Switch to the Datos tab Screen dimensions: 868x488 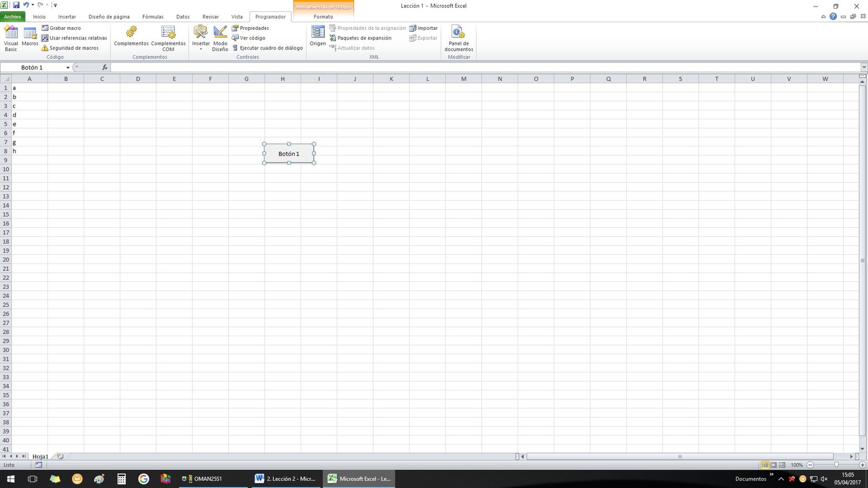[x=183, y=17]
